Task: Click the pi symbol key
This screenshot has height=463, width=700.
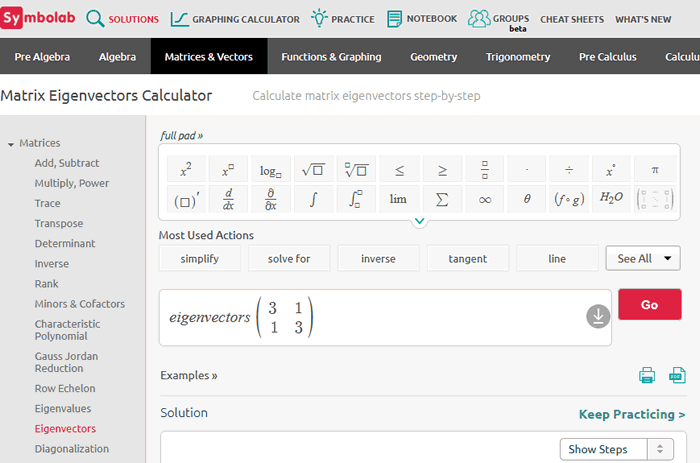Action: 655,170
